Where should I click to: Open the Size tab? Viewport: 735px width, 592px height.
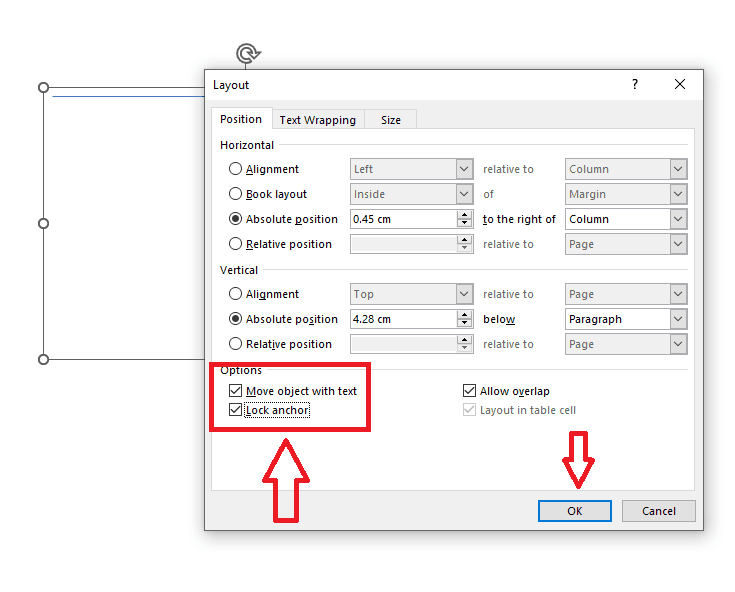pos(390,120)
